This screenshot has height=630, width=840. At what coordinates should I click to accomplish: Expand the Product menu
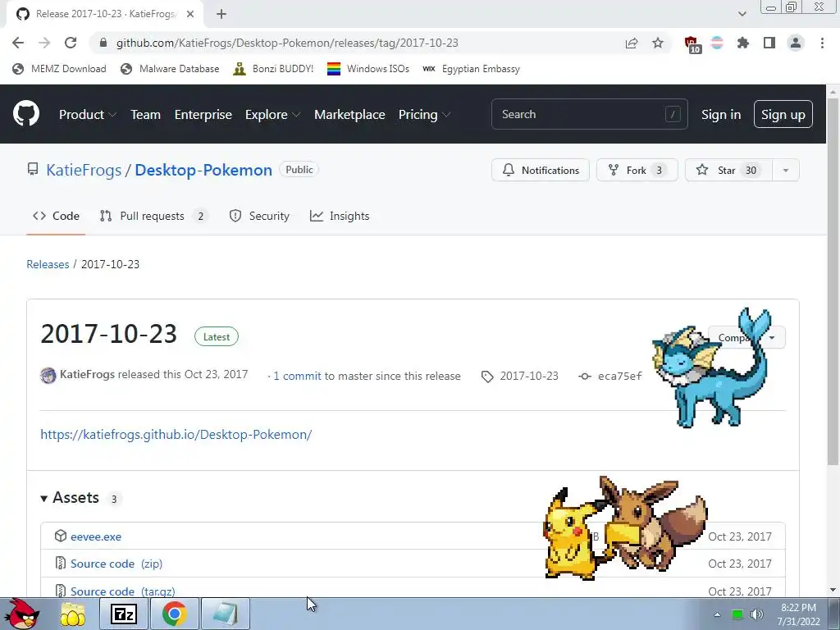pyautogui.click(x=87, y=115)
